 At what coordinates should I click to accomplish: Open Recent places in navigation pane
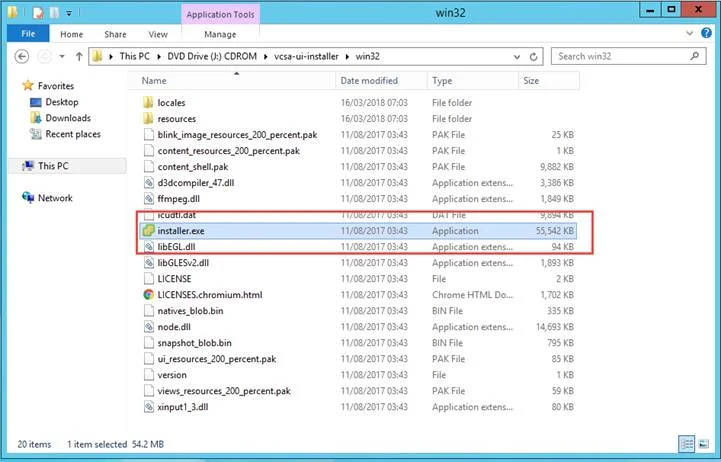coord(73,134)
